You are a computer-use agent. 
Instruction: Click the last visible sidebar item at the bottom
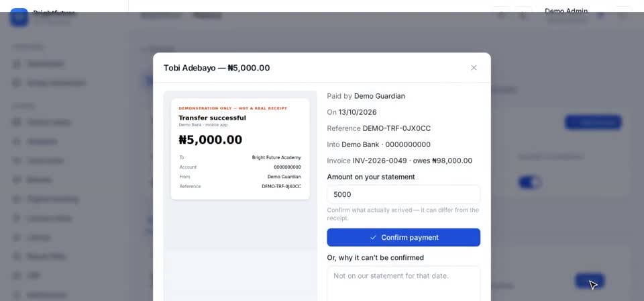46,295
